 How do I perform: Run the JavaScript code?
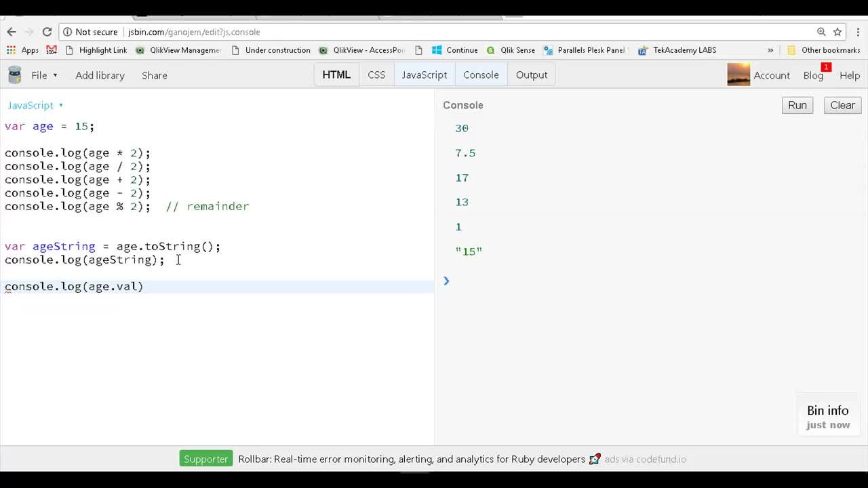(x=797, y=105)
